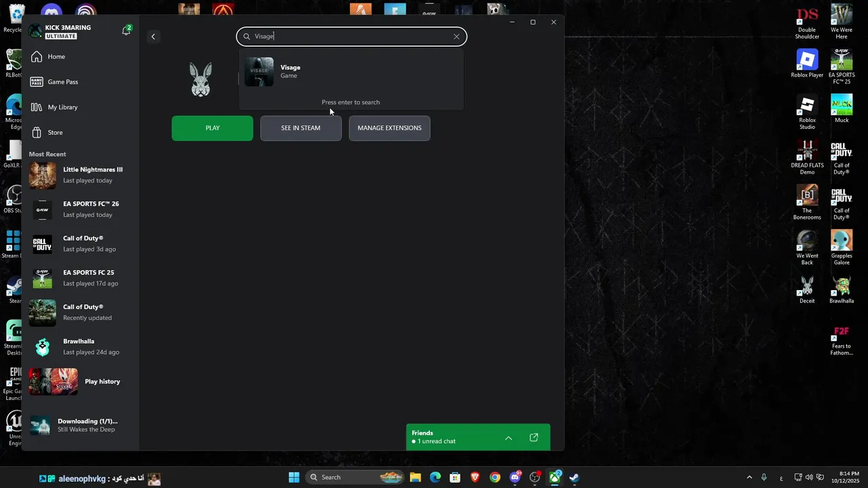Image resolution: width=868 pixels, height=488 pixels.
Task: Switch to Discord in the taskbar
Action: point(515,478)
